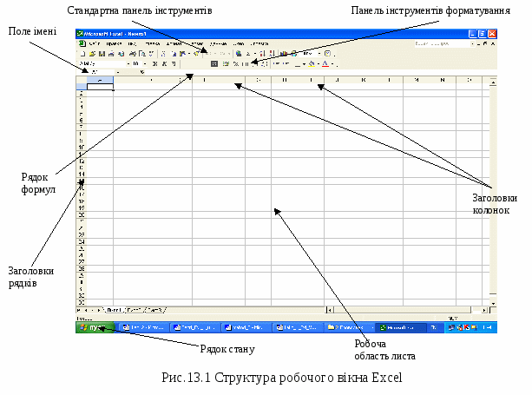Select column H header

coord(285,80)
